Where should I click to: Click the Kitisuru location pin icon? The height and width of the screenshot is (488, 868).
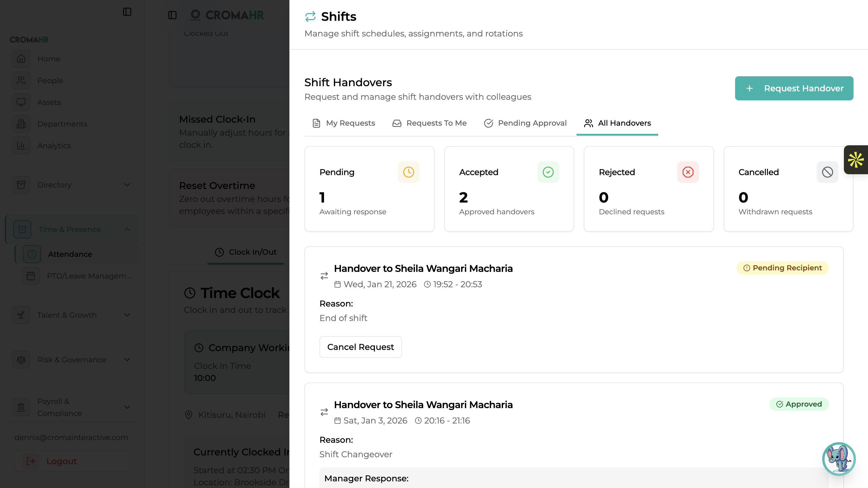(189, 415)
